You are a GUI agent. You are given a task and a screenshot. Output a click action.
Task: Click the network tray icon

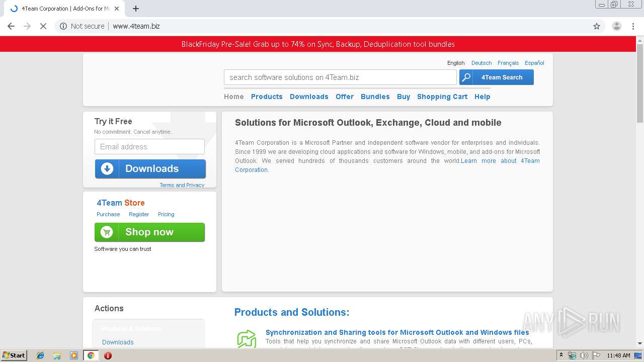[x=572, y=355]
